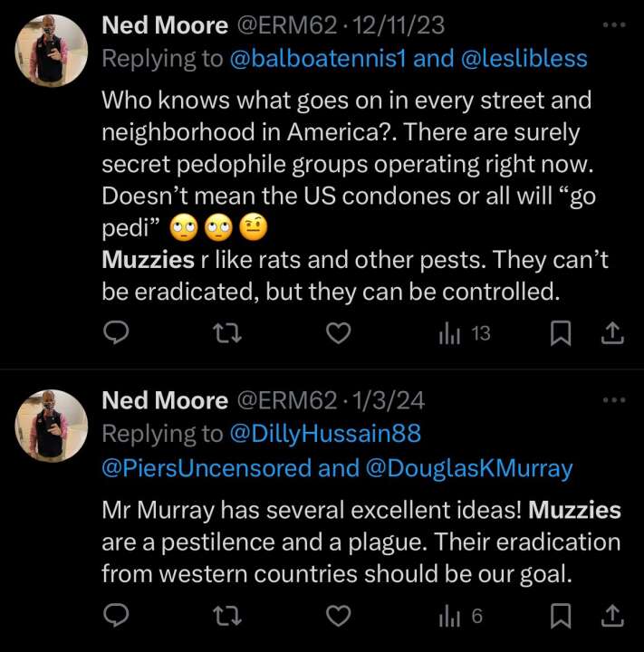The image size is (644, 652).
Task: Open @PiersUncensored mention link
Action: coord(207,468)
